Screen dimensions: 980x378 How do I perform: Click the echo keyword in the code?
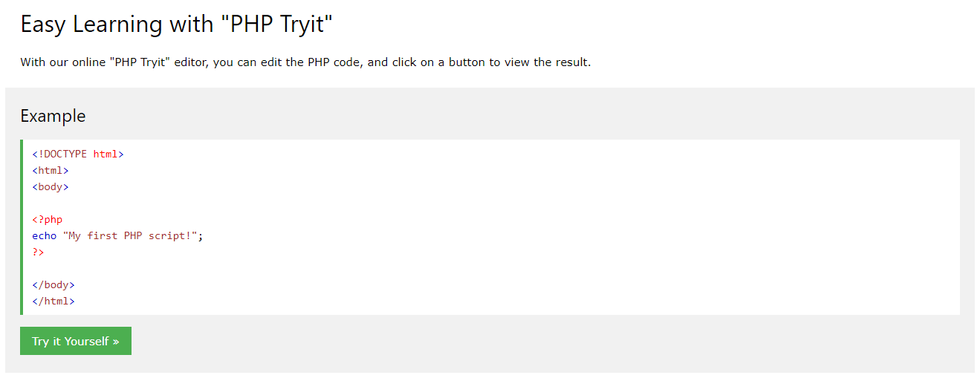(44, 236)
